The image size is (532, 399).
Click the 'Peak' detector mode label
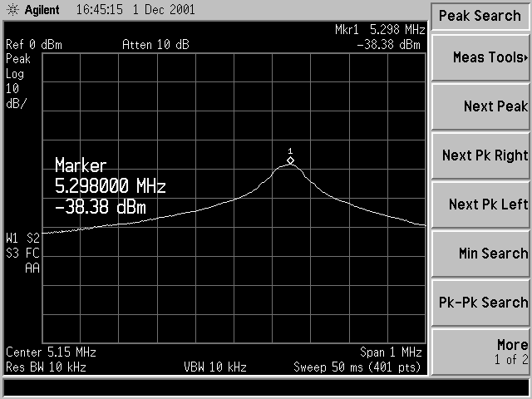18,59
